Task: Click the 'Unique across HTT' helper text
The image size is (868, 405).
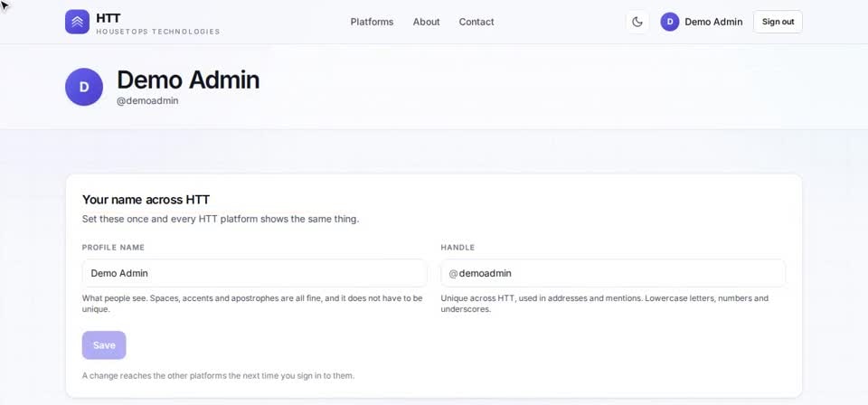Action: pos(605,304)
